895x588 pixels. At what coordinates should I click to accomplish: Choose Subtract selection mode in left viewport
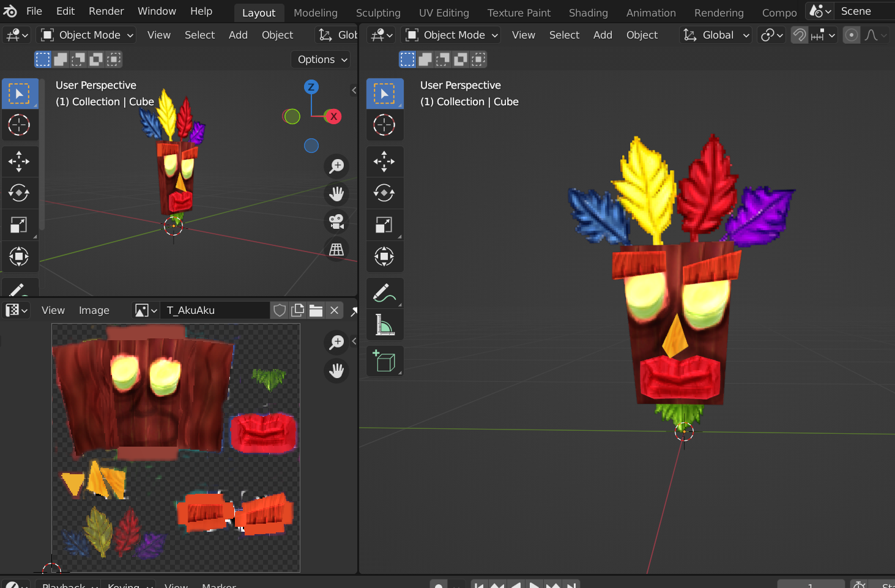[78, 59]
